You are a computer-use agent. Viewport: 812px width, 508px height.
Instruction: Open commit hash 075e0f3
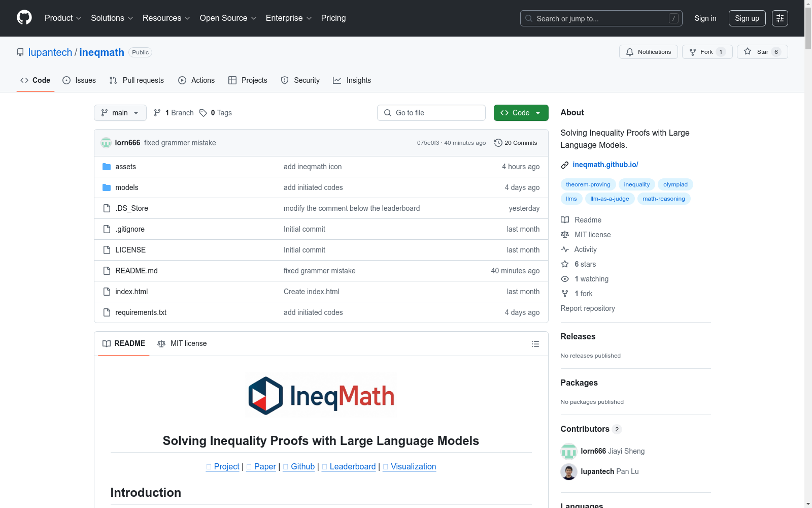(x=428, y=143)
